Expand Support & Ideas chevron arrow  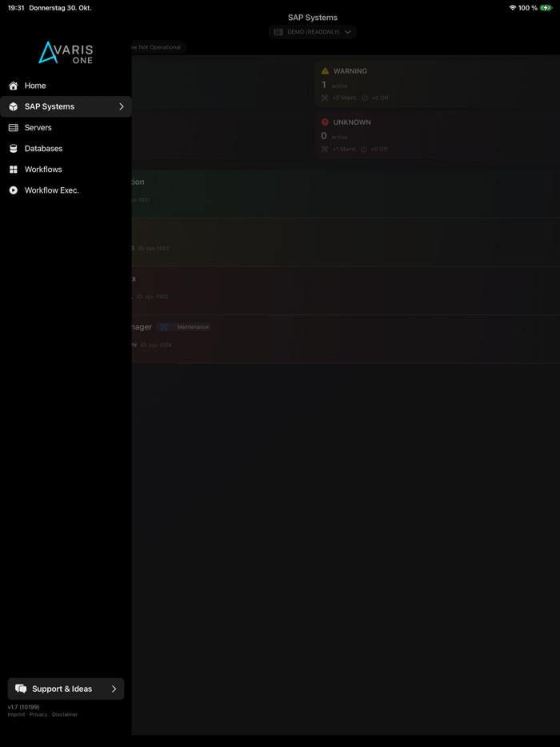point(114,689)
